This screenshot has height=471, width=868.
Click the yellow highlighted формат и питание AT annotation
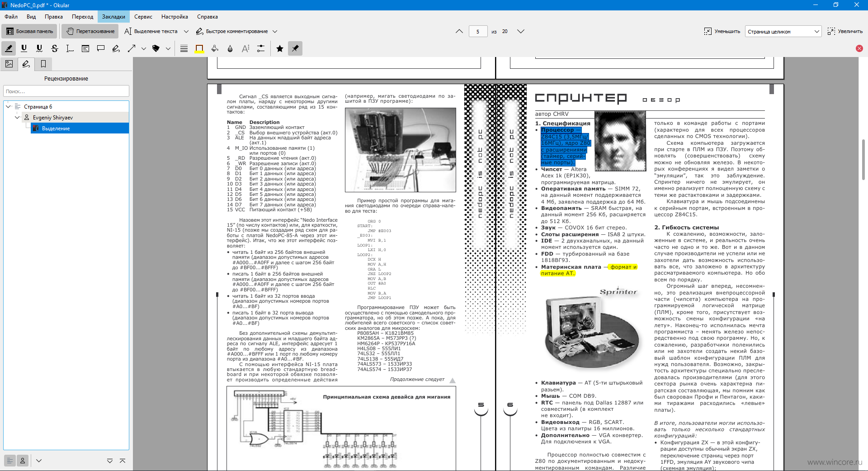pyautogui.click(x=589, y=270)
